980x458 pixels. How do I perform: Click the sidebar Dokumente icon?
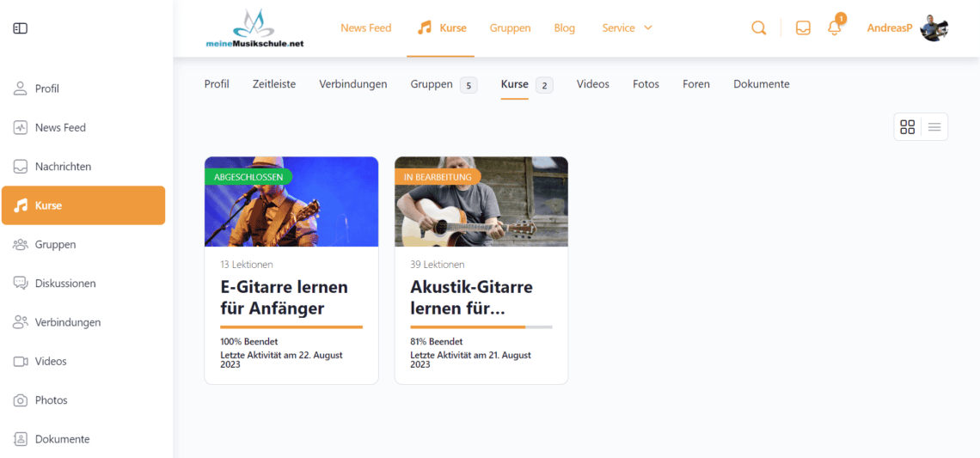[21, 439]
